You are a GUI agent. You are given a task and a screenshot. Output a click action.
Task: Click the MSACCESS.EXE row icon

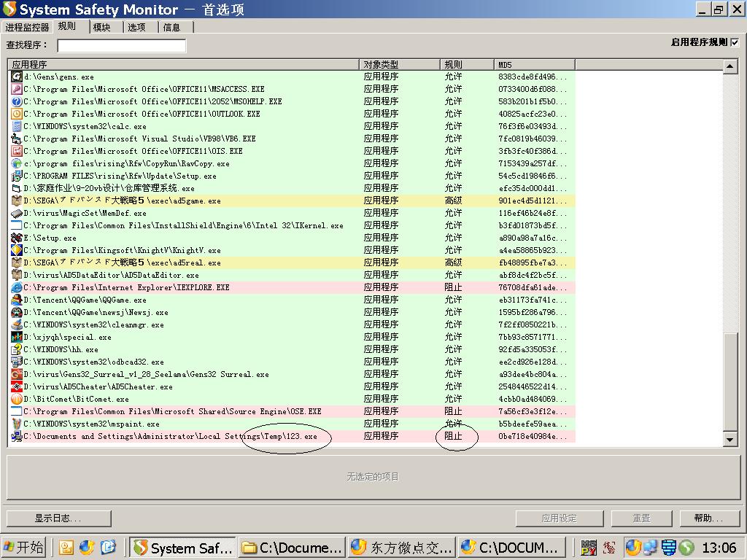(x=17, y=89)
